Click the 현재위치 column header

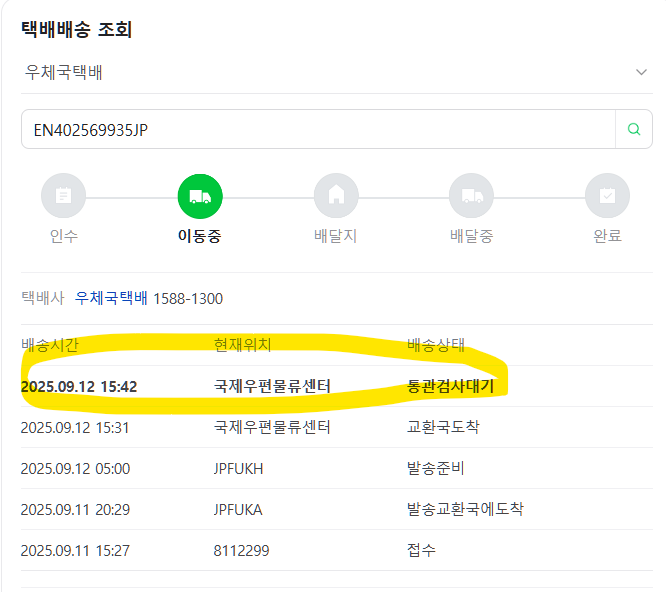coord(243,345)
